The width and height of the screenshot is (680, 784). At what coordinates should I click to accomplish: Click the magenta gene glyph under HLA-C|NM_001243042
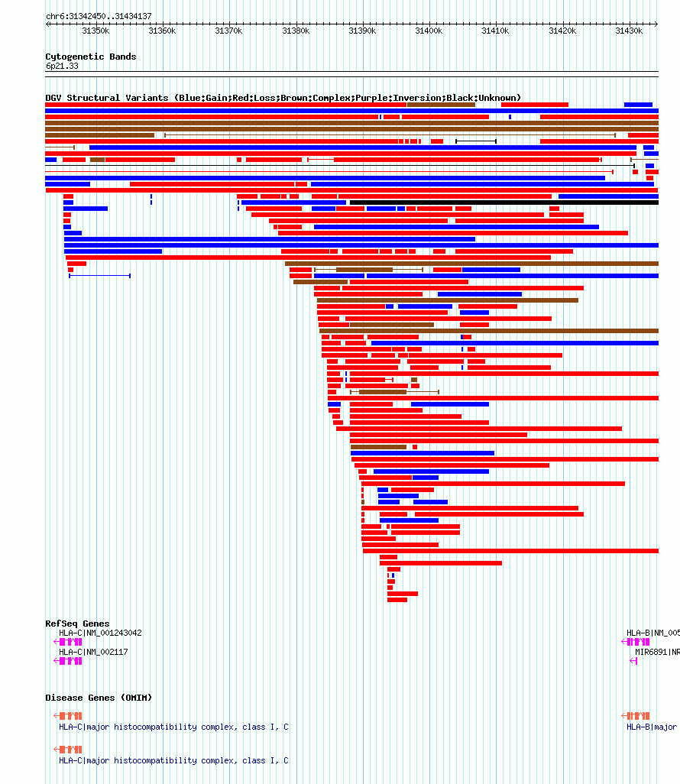(x=67, y=642)
